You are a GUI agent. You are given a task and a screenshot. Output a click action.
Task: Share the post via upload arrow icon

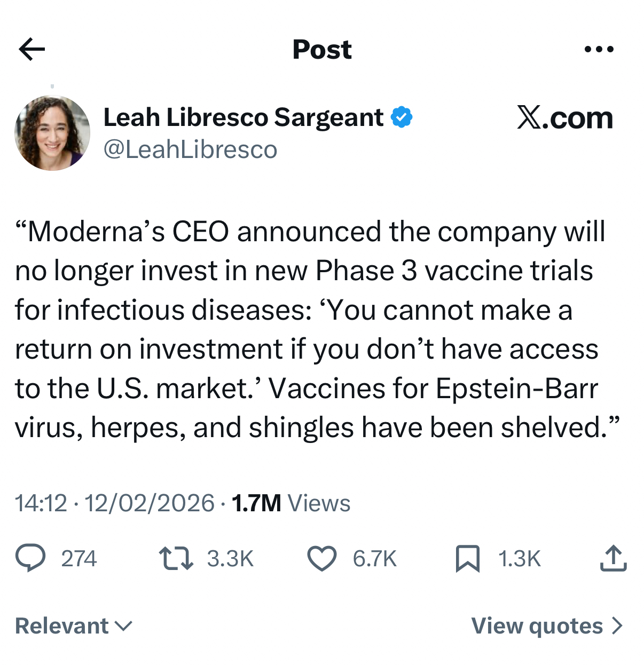click(x=613, y=558)
